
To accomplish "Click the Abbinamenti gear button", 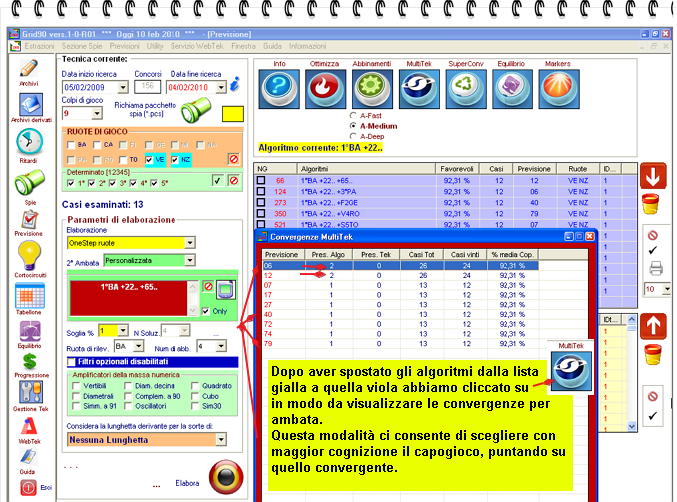I will 372,89.
